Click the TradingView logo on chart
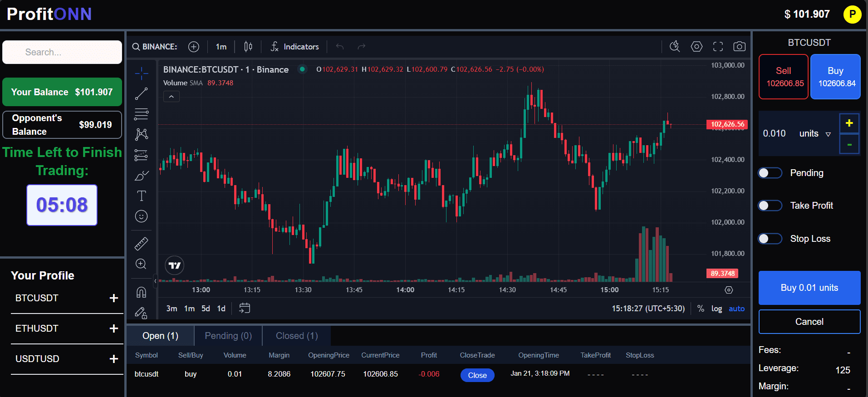 pyautogui.click(x=174, y=265)
